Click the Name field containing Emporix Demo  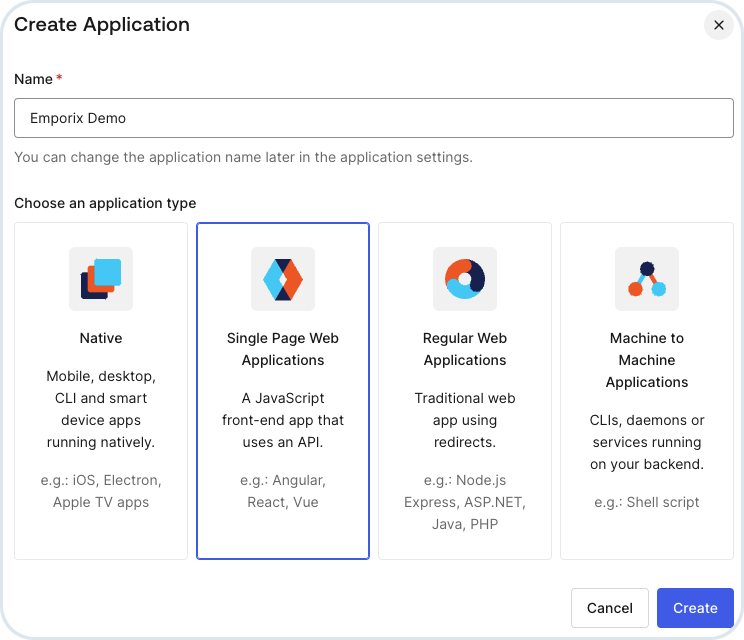pyautogui.click(x=373, y=118)
